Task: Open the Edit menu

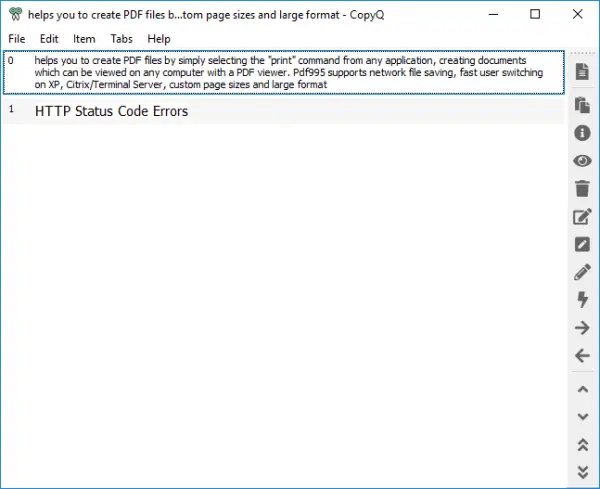Action: (49, 39)
